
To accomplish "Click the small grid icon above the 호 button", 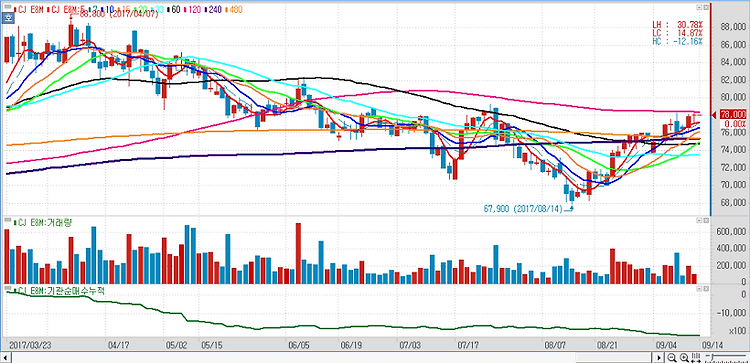I will [x=8, y=8].
